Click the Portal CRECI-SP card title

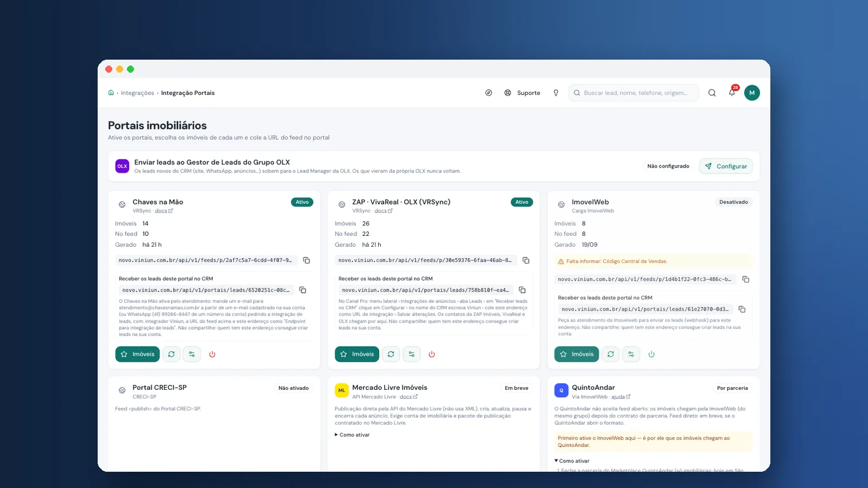[159, 388]
